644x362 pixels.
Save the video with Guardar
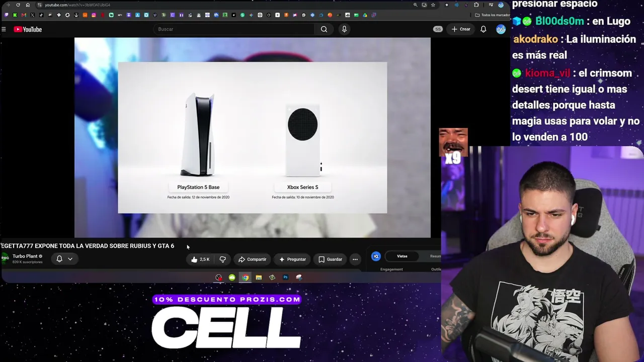point(330,259)
